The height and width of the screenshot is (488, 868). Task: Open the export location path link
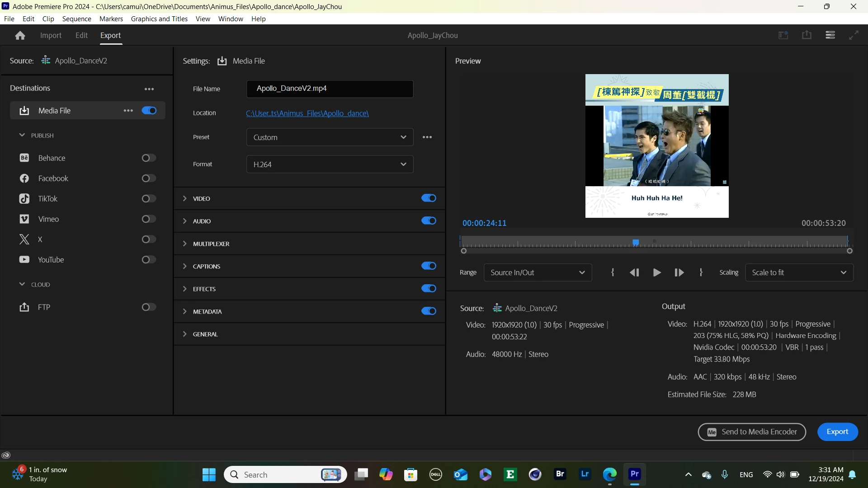(307, 113)
